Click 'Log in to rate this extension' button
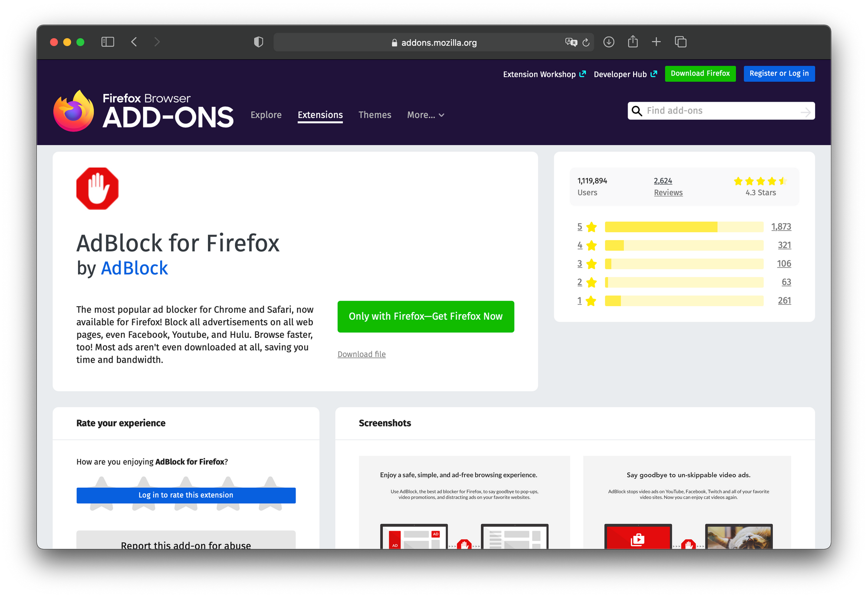Image resolution: width=868 pixels, height=598 pixels. 186,494
